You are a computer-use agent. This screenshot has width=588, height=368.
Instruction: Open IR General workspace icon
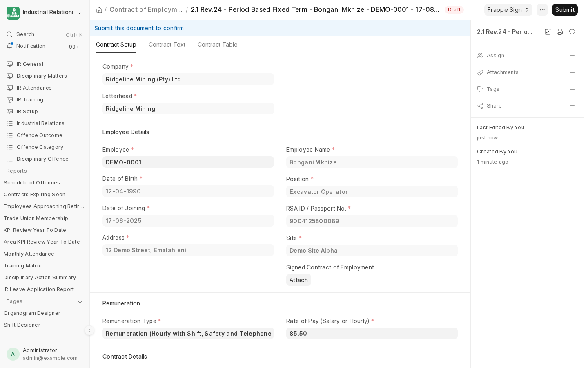[x=10, y=64]
